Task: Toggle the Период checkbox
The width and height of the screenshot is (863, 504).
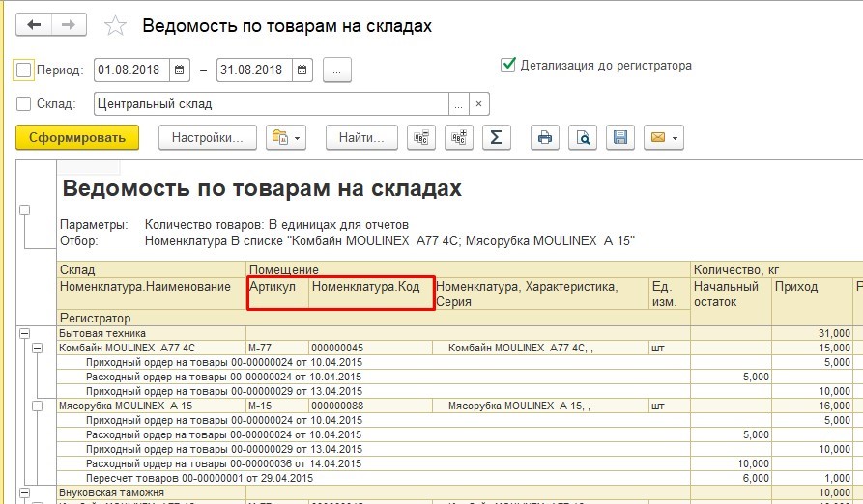Action: point(24,70)
